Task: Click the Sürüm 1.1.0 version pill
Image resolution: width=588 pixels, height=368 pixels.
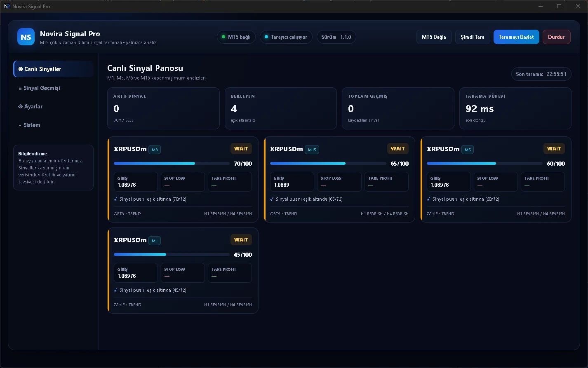Action: pyautogui.click(x=336, y=37)
